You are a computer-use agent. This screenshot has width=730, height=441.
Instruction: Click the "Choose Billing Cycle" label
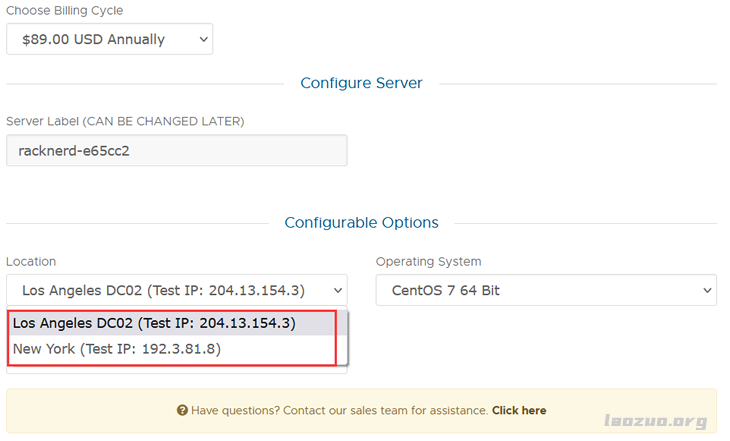(x=65, y=11)
